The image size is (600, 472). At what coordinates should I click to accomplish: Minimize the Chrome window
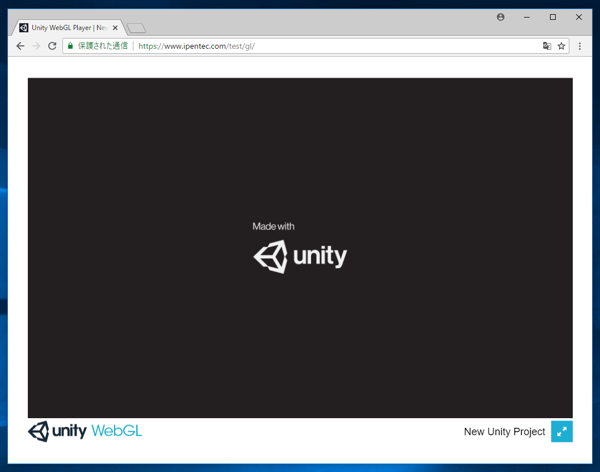click(x=527, y=17)
